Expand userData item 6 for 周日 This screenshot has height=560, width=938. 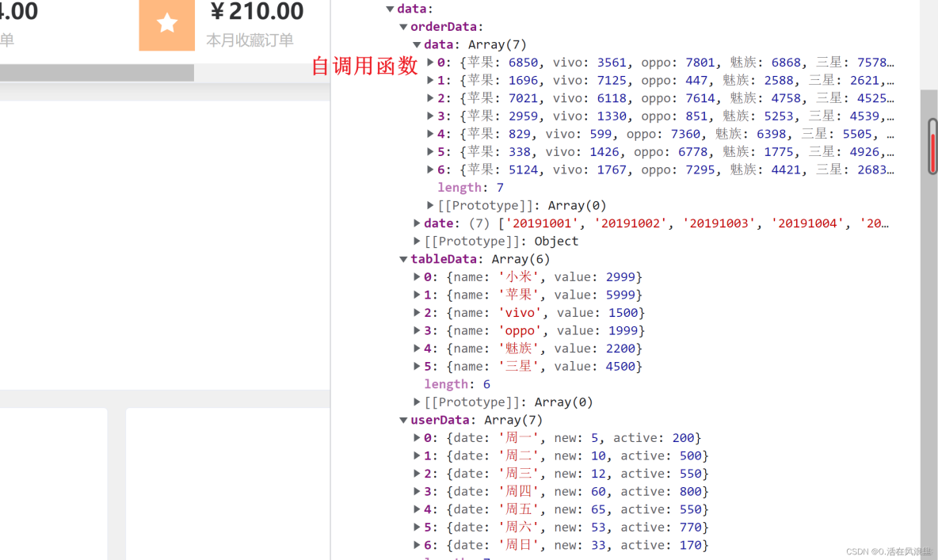coord(416,545)
